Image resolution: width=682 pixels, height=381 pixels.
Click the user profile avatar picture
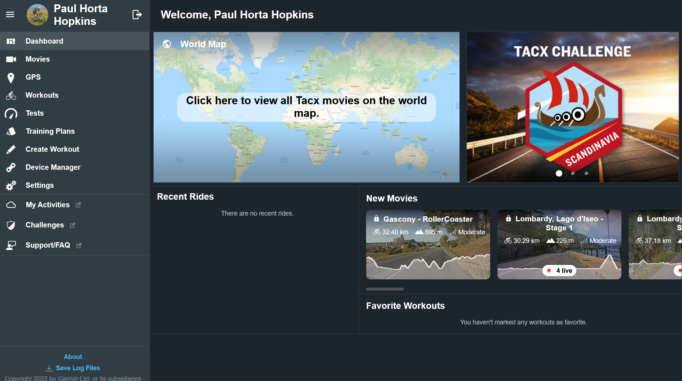[37, 15]
